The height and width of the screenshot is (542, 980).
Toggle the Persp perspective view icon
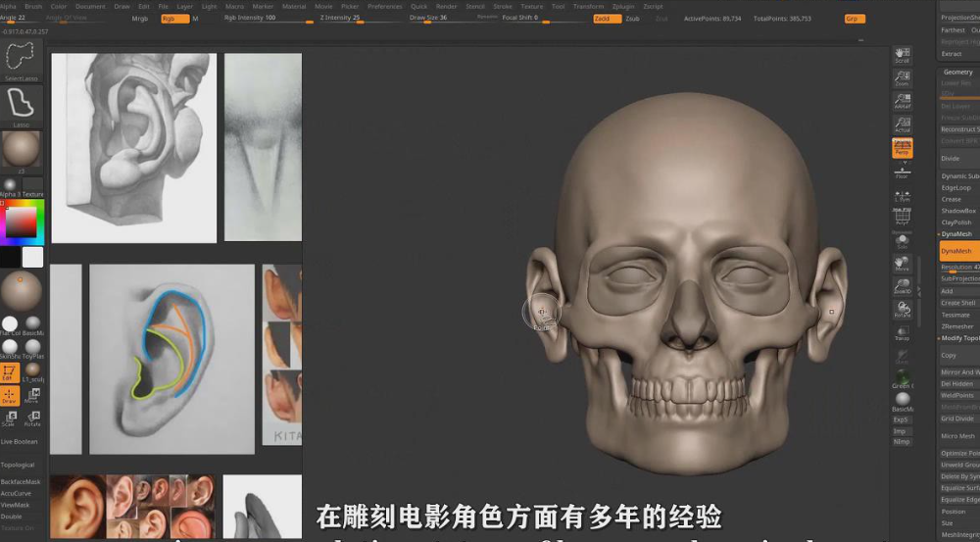[x=902, y=148]
